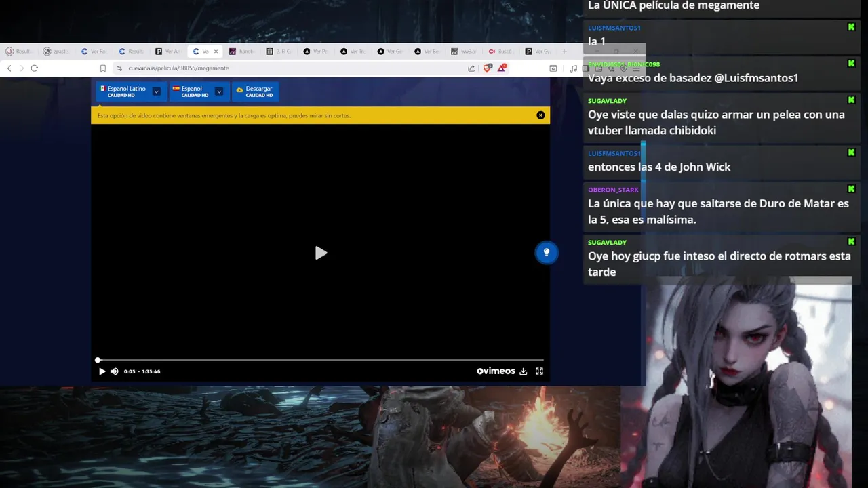Switch to the Ver Tre tab
Image resolution: width=868 pixels, height=488 pixels.
(354, 52)
